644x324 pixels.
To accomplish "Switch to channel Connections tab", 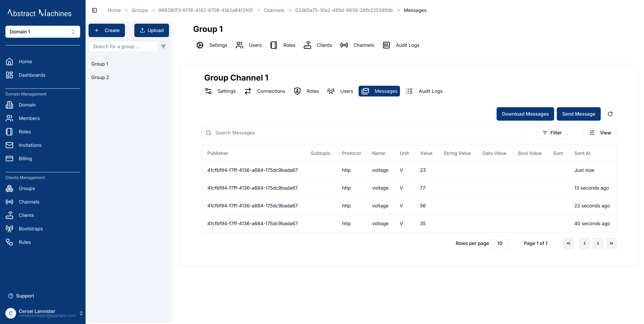I will pos(265,91).
